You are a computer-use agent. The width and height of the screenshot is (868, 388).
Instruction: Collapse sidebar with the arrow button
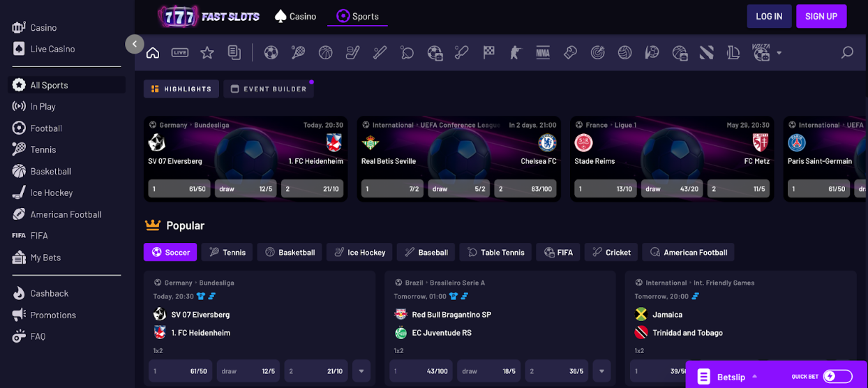tap(135, 44)
